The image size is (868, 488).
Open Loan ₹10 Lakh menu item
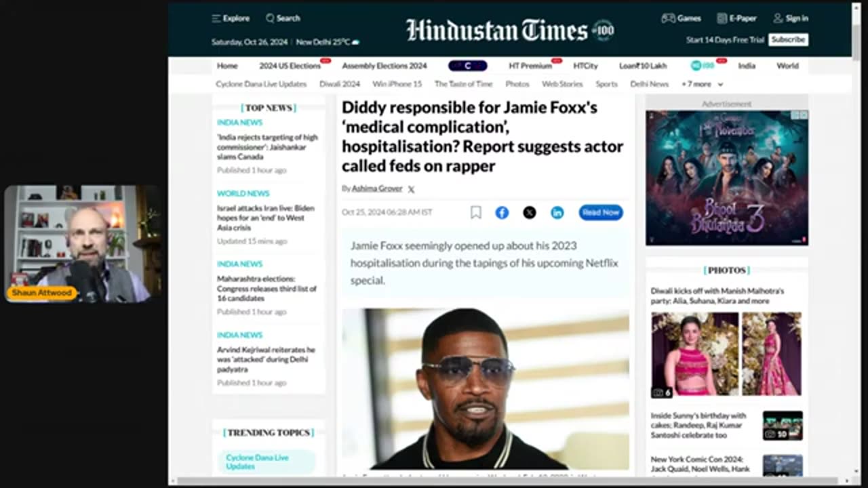[643, 66]
